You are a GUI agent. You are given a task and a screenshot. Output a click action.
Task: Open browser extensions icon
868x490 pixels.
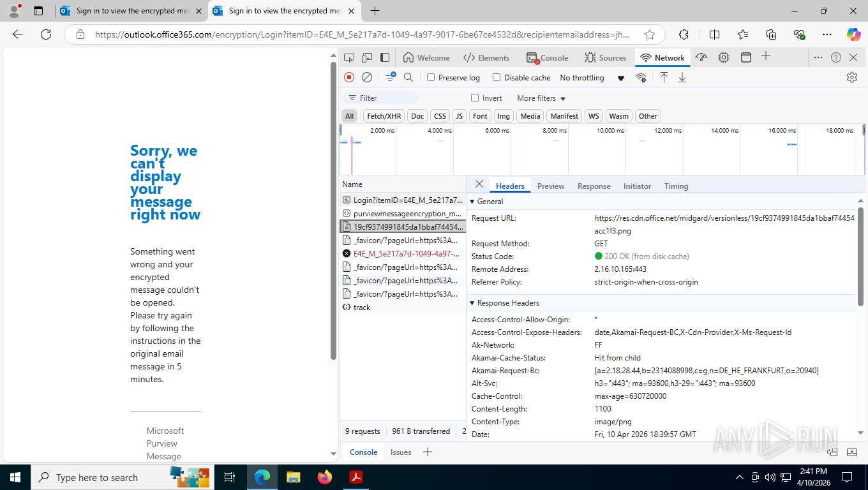[684, 34]
